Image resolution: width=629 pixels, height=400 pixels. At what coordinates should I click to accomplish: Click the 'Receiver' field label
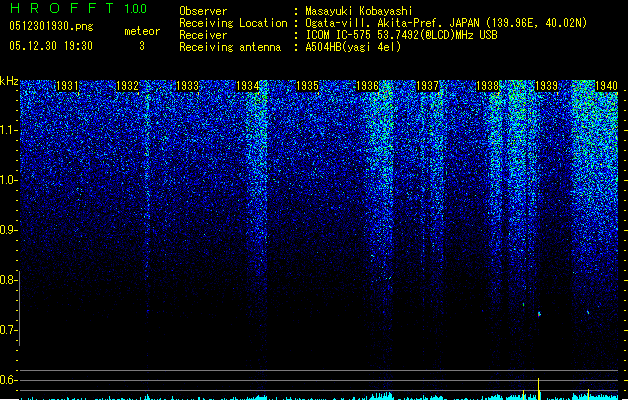click(x=203, y=35)
